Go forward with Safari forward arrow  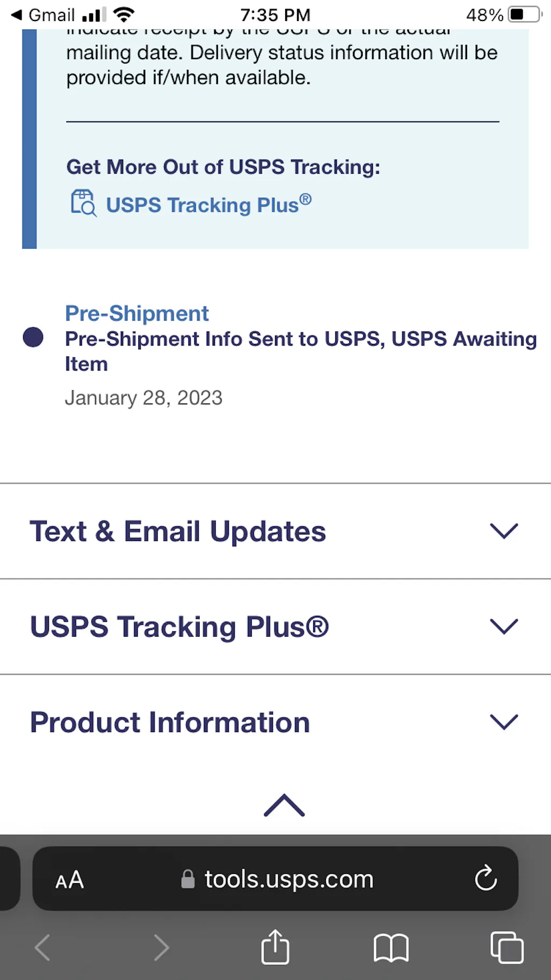tap(161, 948)
